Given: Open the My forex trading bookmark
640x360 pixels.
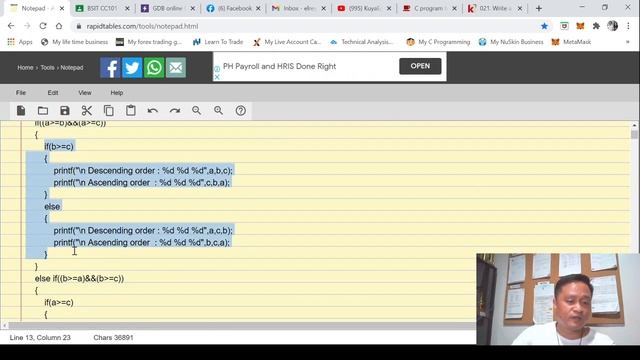Looking at the screenshot, I should pyautogui.click(x=149, y=42).
